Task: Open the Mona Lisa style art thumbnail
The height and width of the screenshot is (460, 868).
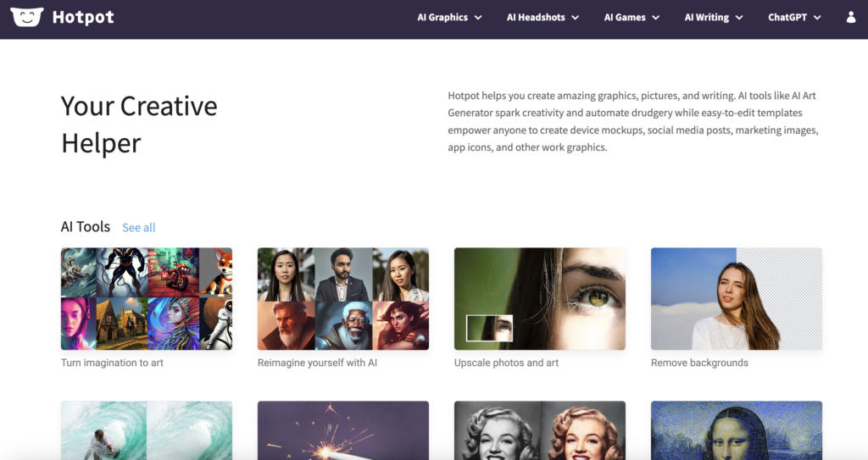Action: coord(737,430)
